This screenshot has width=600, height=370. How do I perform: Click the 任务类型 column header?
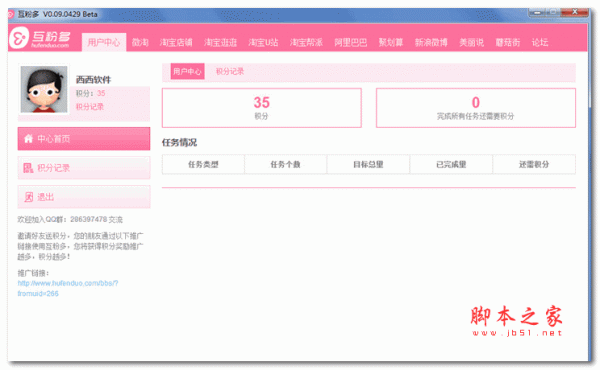[203, 165]
